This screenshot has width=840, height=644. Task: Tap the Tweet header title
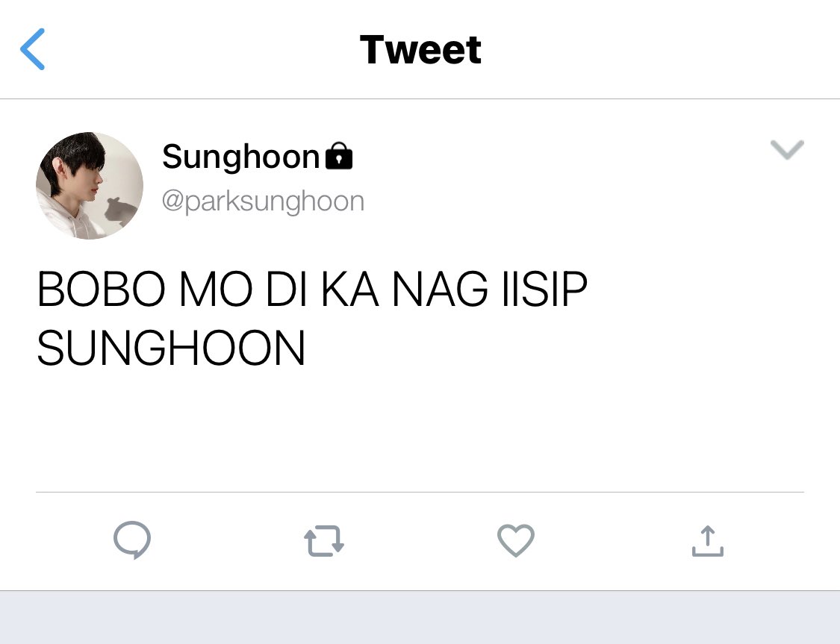420,50
